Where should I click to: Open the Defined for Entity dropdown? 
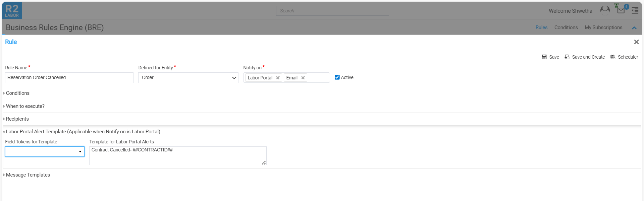coord(188,78)
